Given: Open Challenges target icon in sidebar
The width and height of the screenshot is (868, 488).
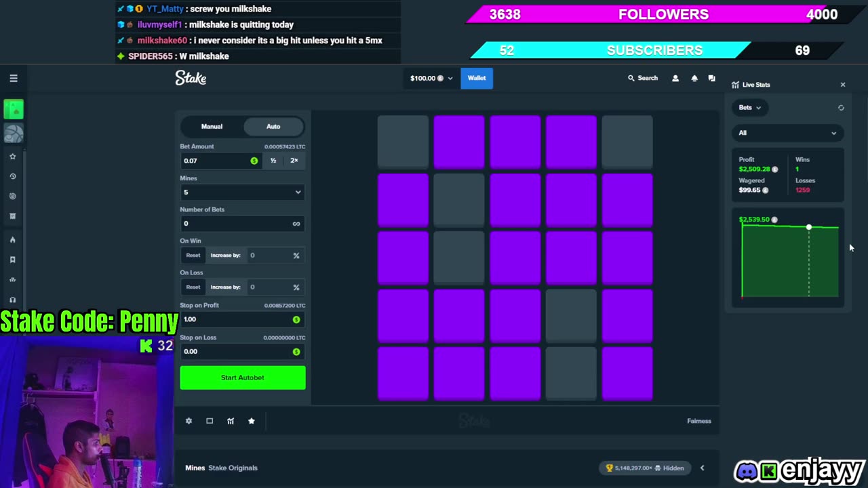Looking at the screenshot, I should [x=12, y=197].
